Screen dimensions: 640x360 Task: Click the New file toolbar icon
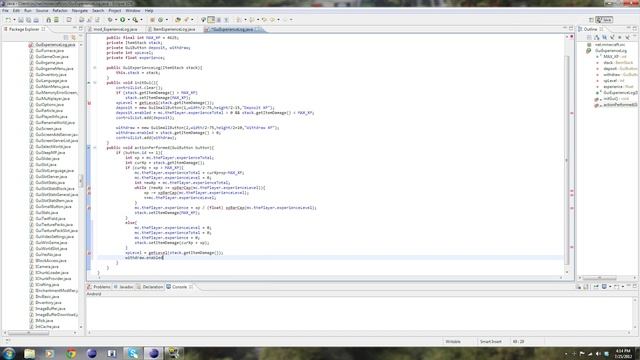(8, 20)
